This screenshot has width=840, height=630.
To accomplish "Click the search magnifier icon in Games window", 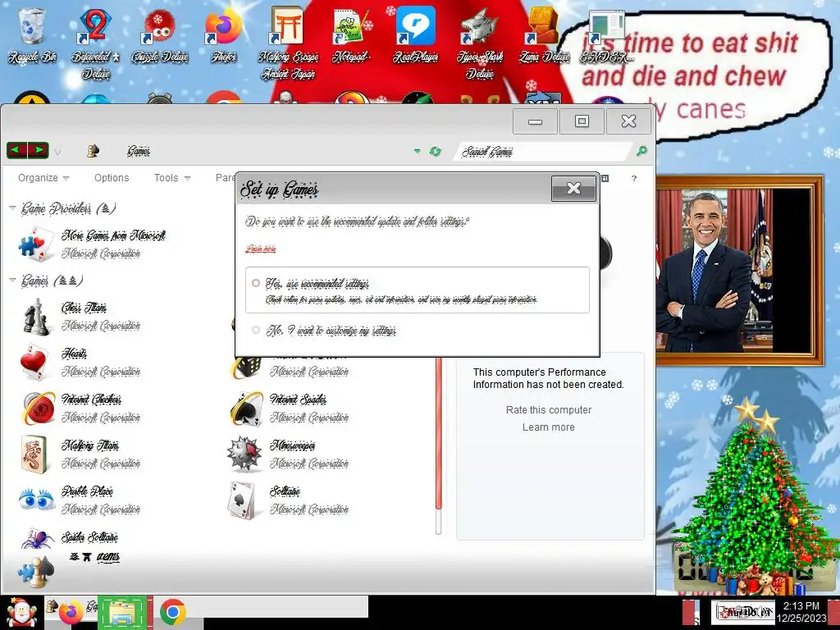I will (641, 151).
